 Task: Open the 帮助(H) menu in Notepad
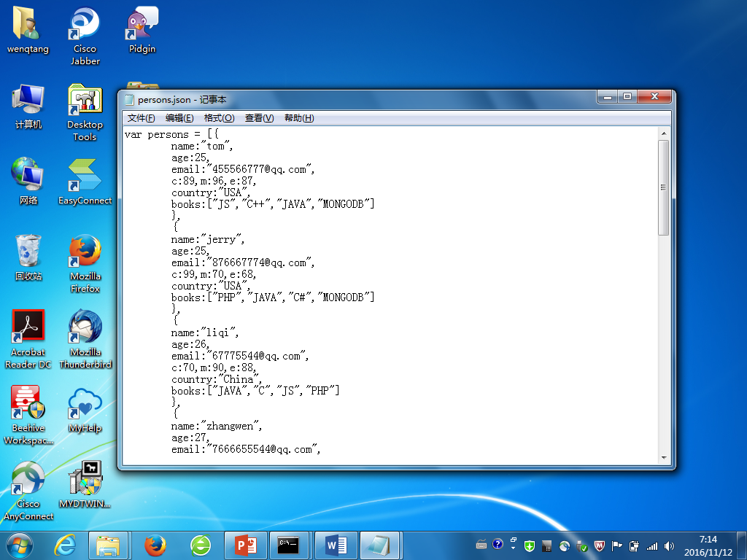pyautogui.click(x=298, y=118)
